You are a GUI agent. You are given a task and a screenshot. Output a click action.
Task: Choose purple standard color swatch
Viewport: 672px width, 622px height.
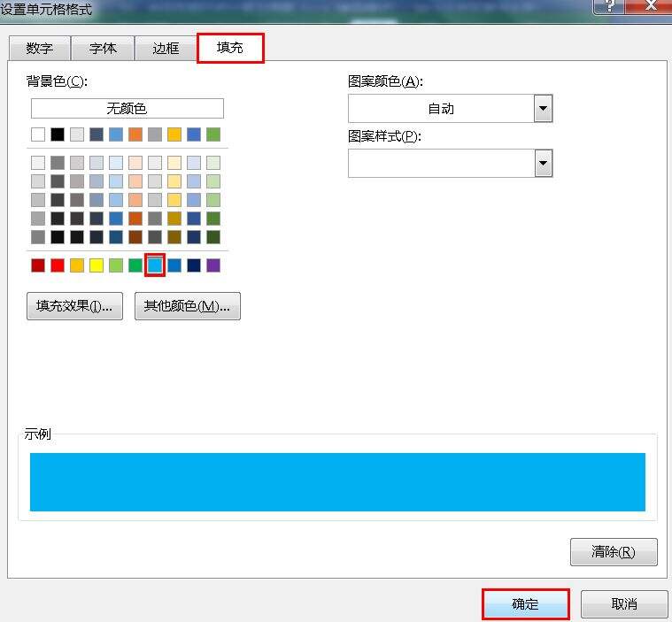click(x=213, y=265)
